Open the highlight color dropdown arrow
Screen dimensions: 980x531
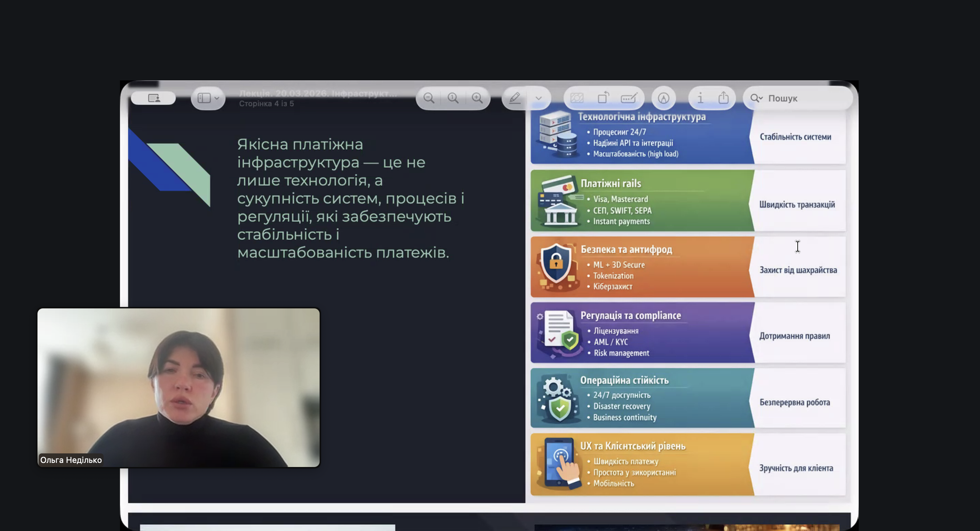point(538,98)
